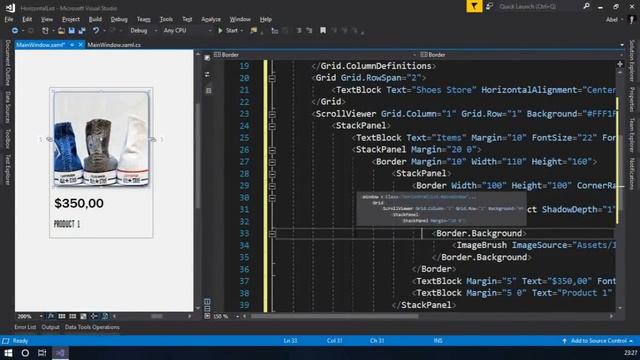Click the Find in Files toolbar icon

point(254,31)
